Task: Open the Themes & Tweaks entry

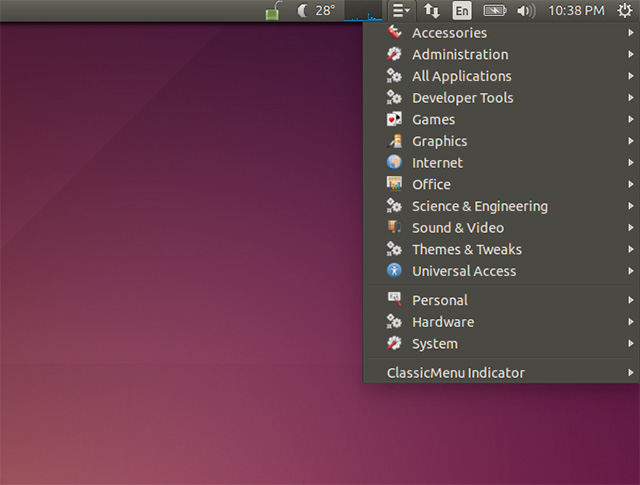Action: (x=466, y=250)
